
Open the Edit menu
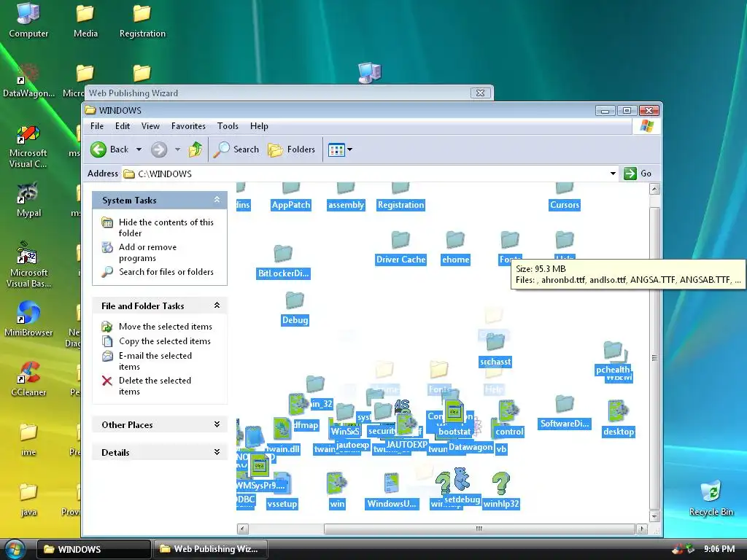[123, 126]
